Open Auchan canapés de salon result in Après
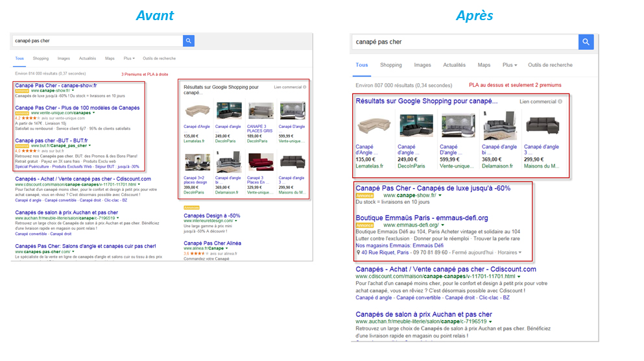The image size is (644, 361). tap(424, 314)
